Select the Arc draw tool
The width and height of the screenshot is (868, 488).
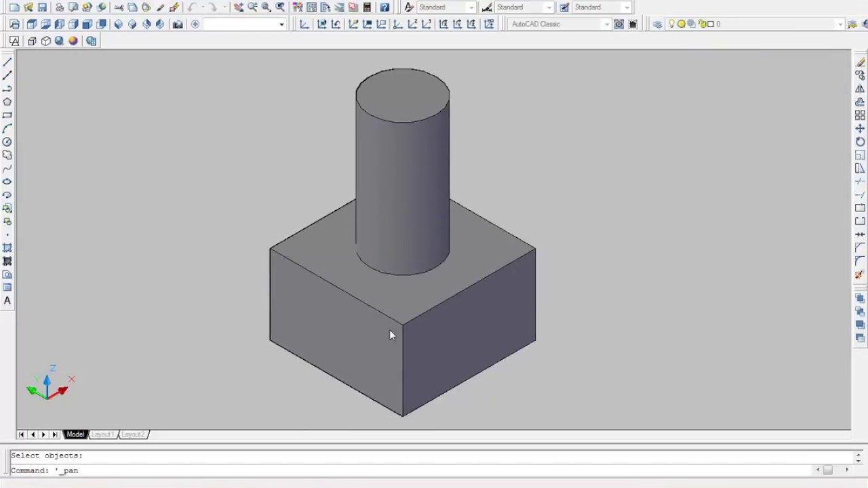point(7,128)
